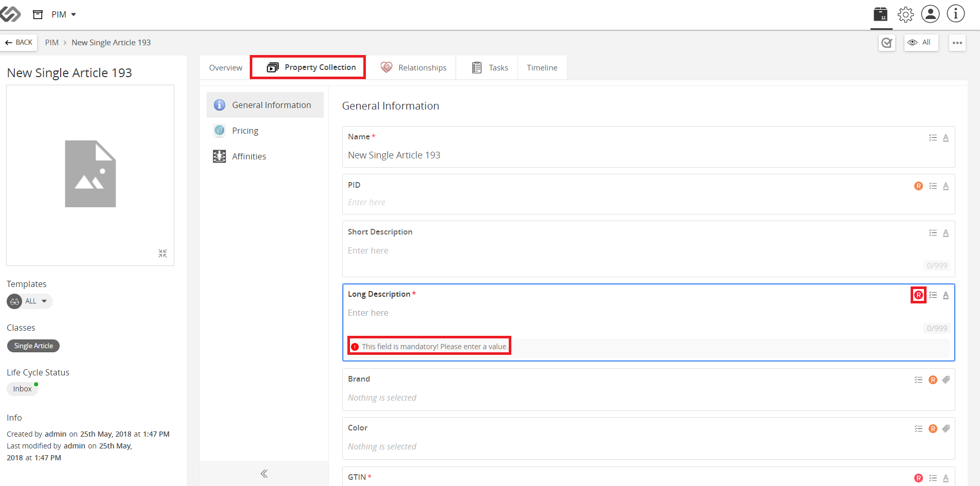Image resolution: width=980 pixels, height=486 pixels.
Task: Click the language A icon in PID row
Action: (x=946, y=186)
